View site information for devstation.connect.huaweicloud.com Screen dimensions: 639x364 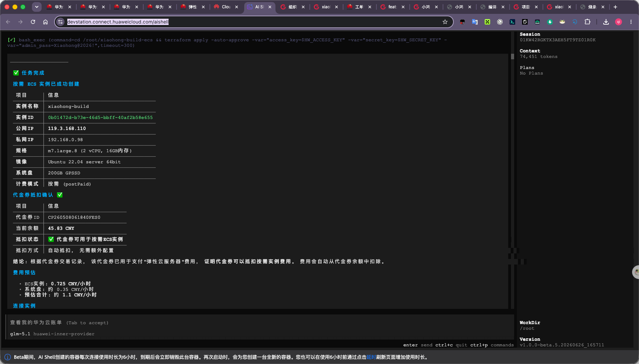click(x=60, y=22)
